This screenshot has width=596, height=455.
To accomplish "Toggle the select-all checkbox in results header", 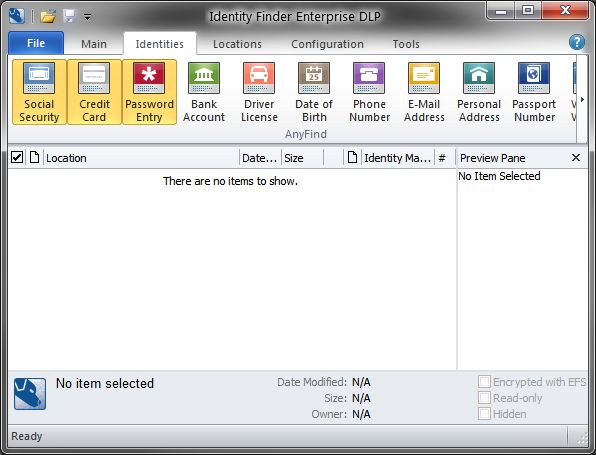I will pyautogui.click(x=17, y=157).
